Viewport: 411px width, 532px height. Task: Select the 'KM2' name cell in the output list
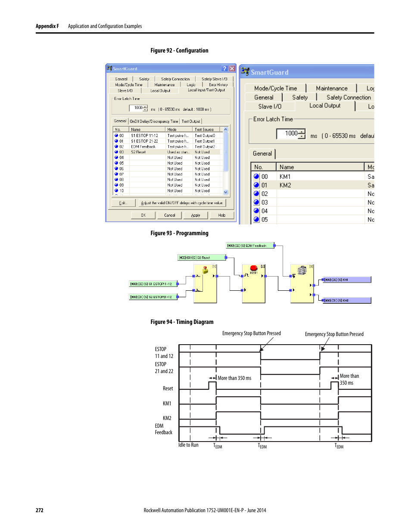320,185
